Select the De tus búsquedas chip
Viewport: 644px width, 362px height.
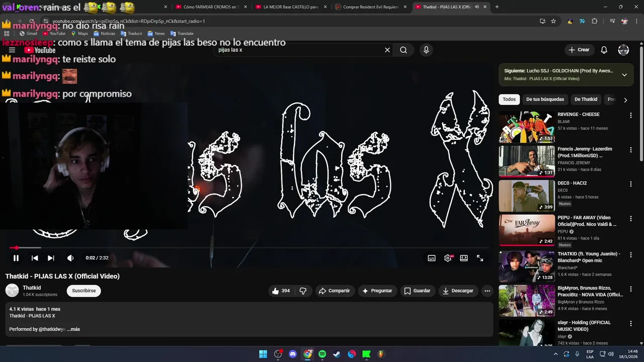545,100
